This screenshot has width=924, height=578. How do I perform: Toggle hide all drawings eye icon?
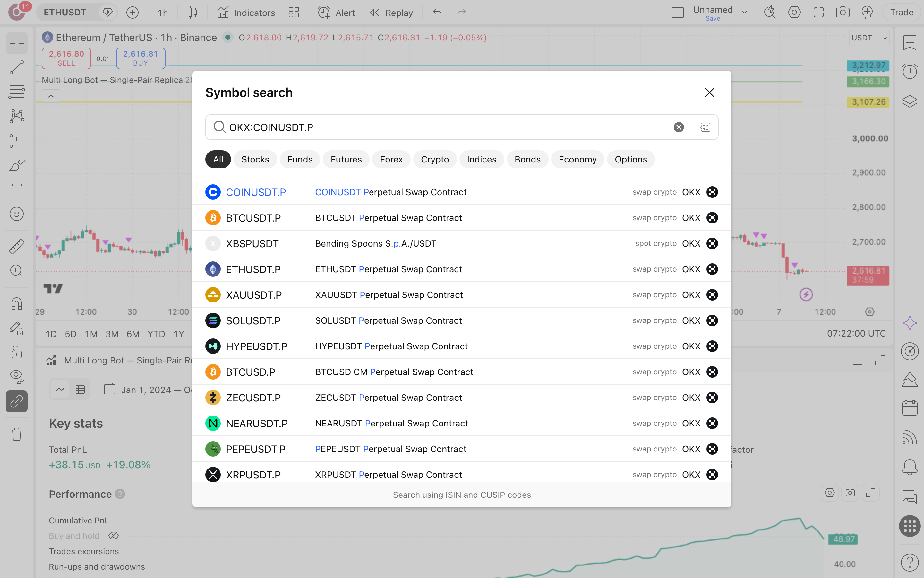coord(16,377)
